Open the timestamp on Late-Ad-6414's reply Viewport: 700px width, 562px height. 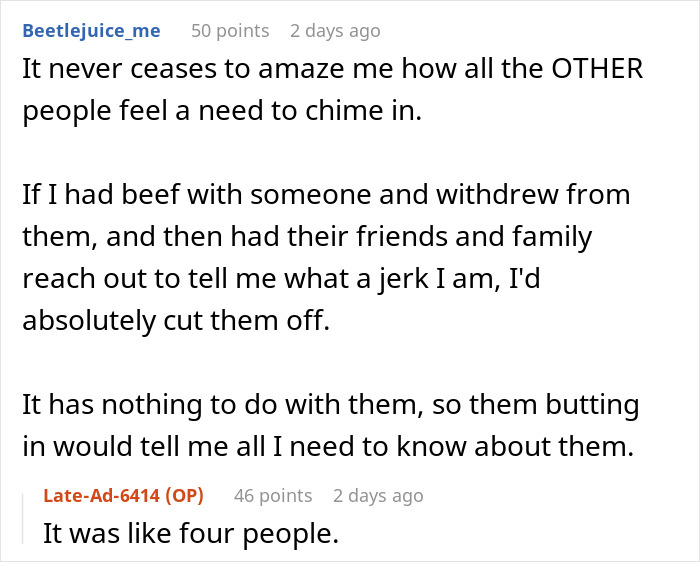[377, 496]
